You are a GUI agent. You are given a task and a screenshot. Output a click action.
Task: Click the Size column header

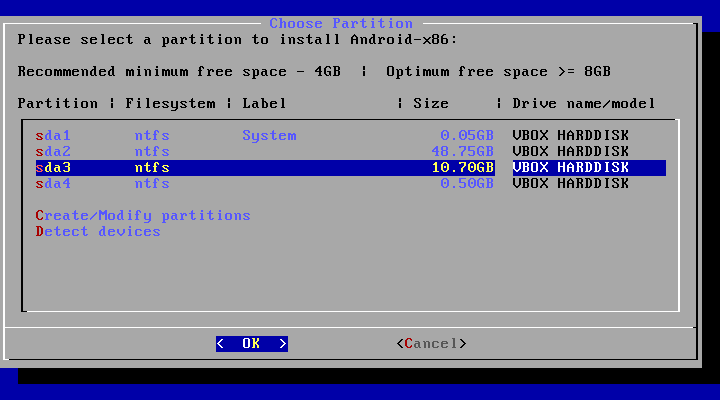point(431,104)
